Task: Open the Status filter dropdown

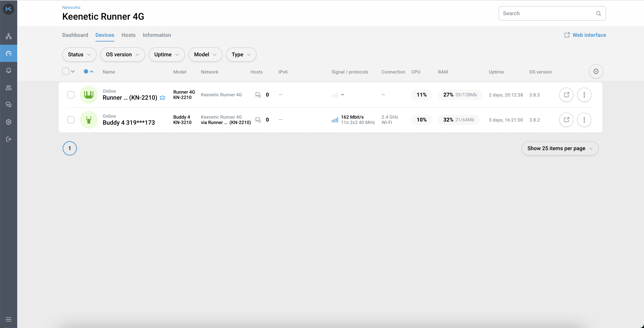Action: (x=79, y=55)
